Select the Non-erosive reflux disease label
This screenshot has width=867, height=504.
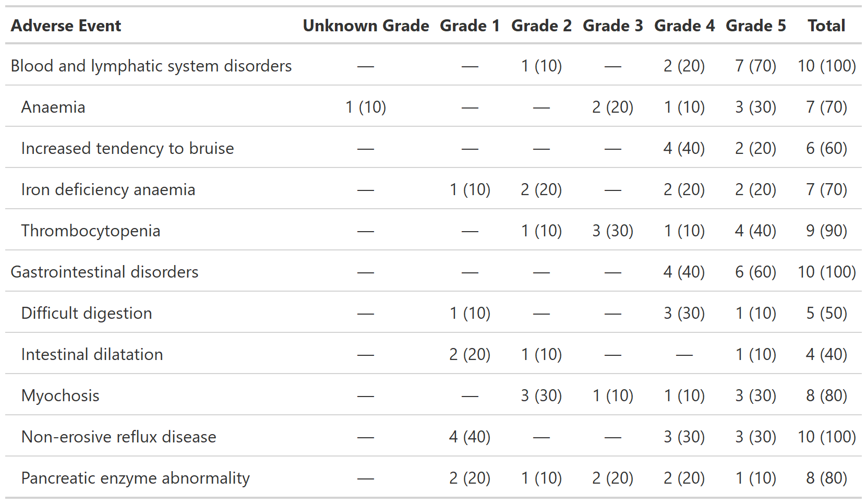pyautogui.click(x=118, y=437)
